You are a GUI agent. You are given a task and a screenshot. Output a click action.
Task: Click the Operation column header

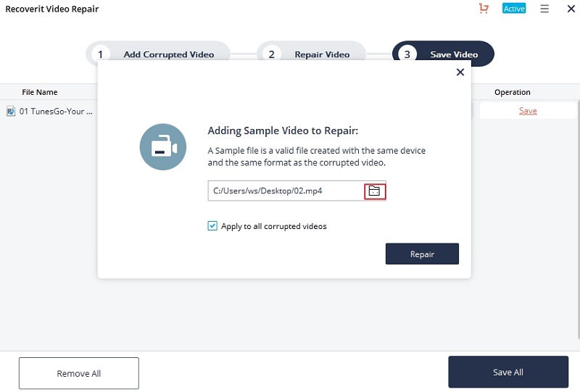[513, 92]
